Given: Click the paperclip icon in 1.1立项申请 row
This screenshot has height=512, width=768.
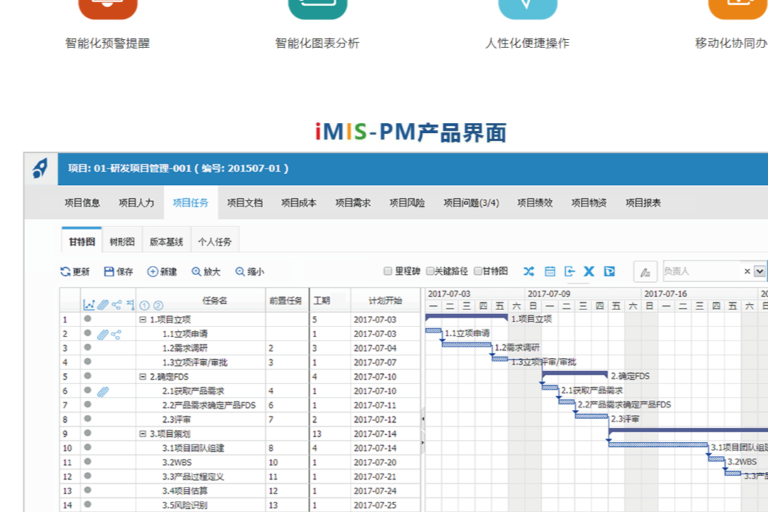Looking at the screenshot, I should pyautogui.click(x=102, y=335).
